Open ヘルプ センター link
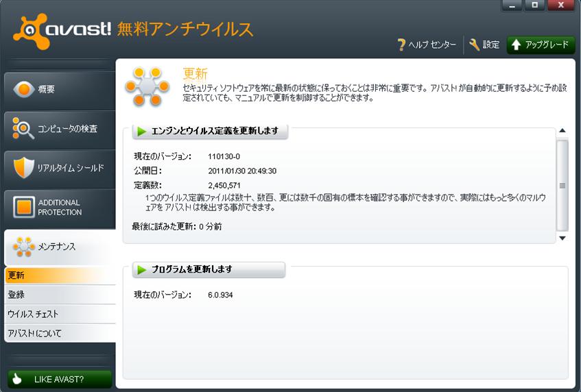 point(432,45)
